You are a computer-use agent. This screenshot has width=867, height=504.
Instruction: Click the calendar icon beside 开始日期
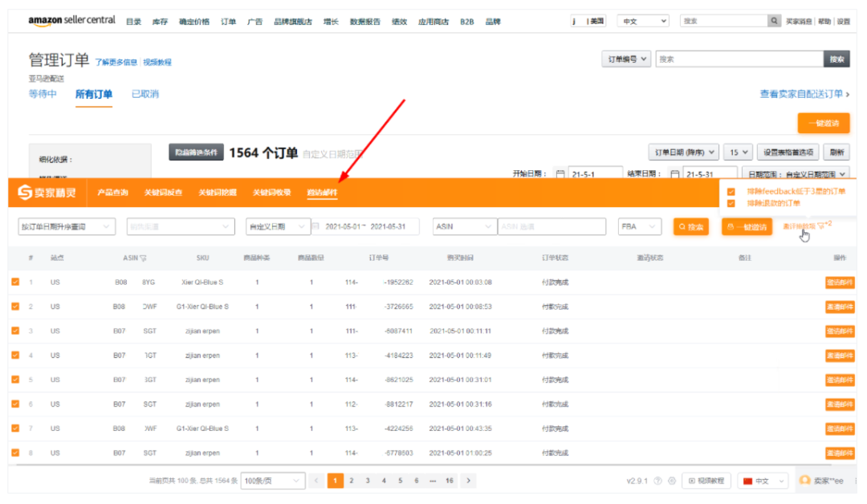tap(560, 174)
